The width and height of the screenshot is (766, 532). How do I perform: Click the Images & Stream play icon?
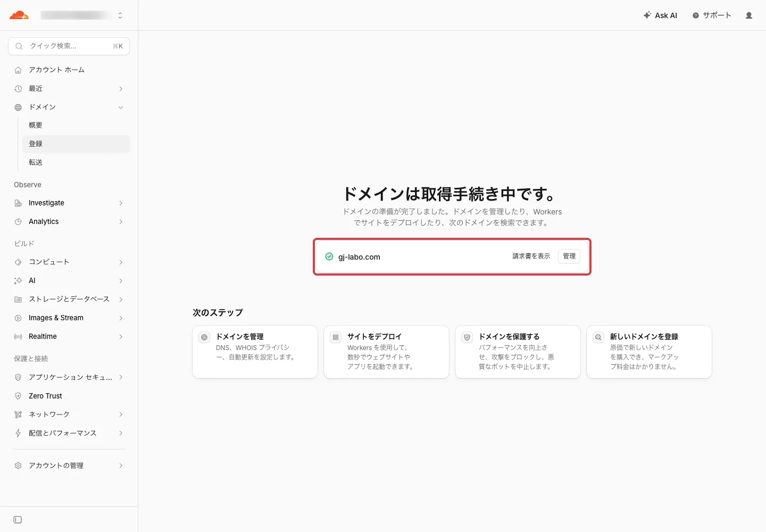(x=18, y=318)
